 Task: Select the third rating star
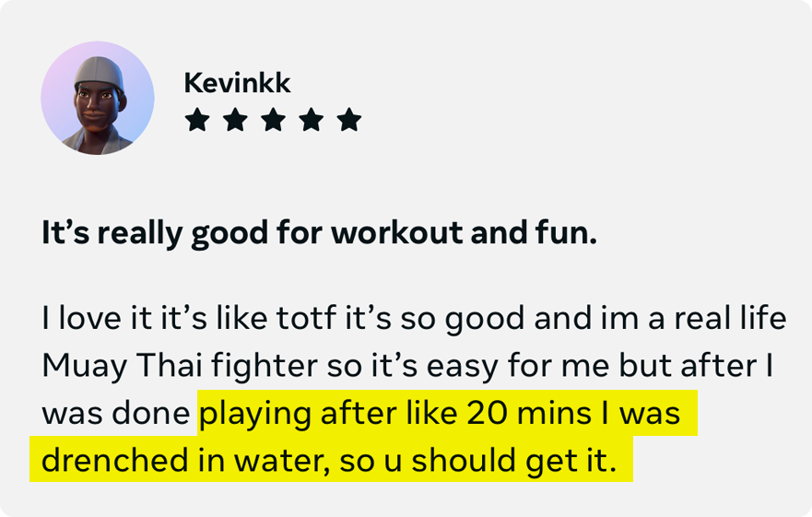[274, 120]
